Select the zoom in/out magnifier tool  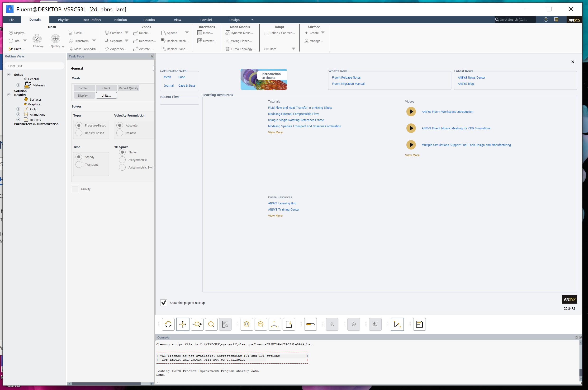197,324
